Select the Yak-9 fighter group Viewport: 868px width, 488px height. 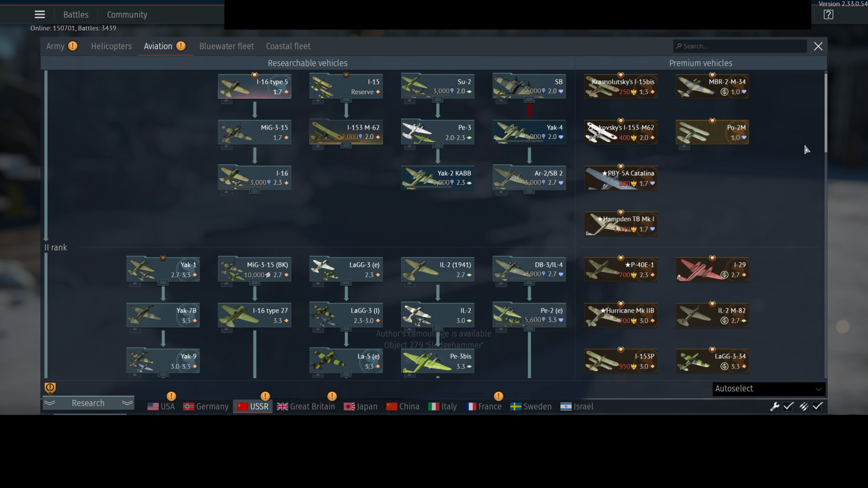point(163,362)
